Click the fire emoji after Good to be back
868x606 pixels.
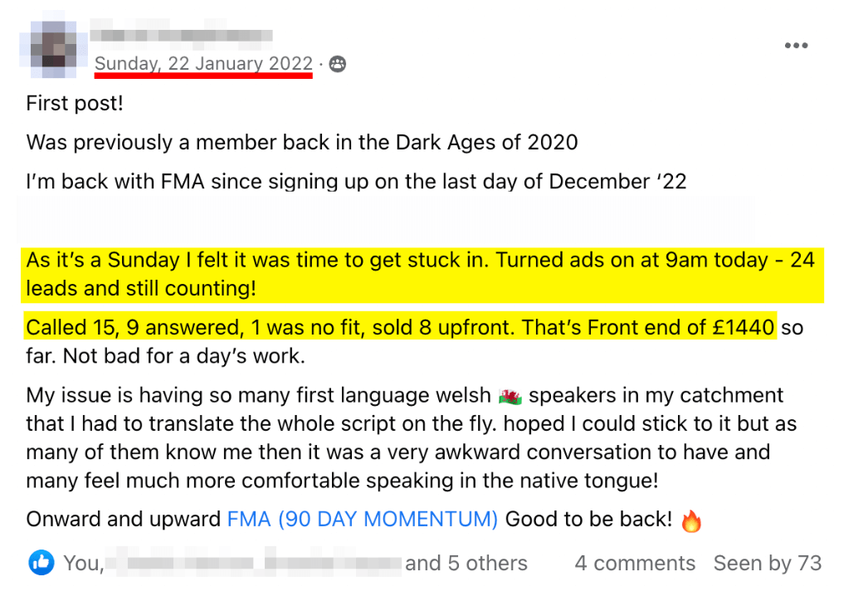(x=691, y=520)
